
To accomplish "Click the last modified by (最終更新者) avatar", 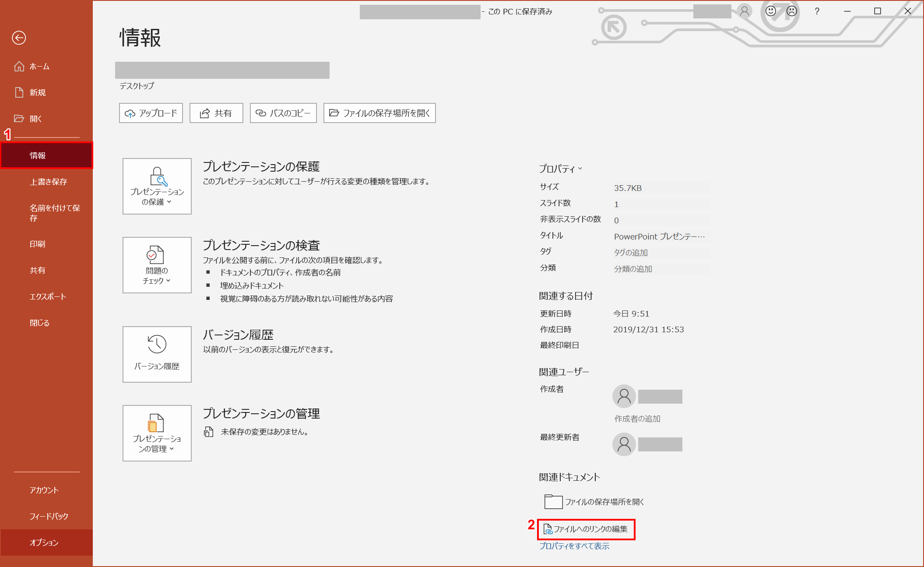I will (624, 444).
